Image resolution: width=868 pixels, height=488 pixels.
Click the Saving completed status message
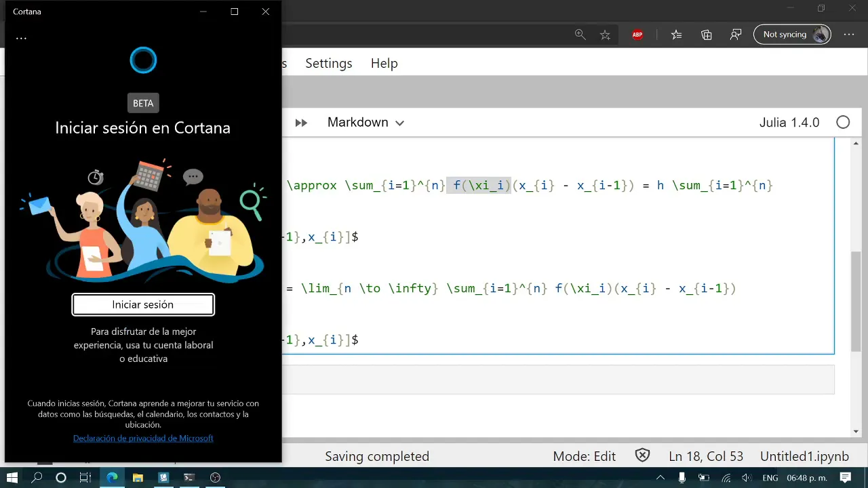point(377,457)
